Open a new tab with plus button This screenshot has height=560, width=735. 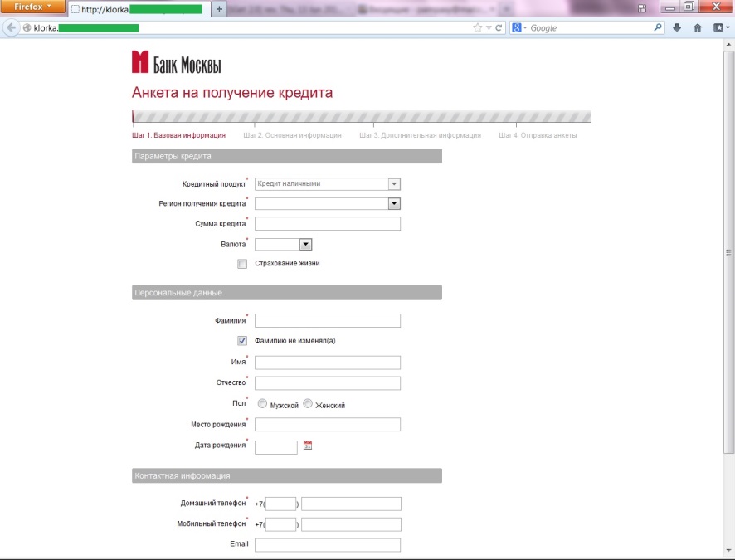[x=219, y=9]
